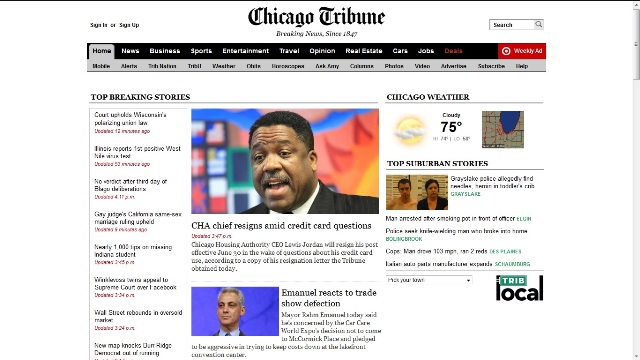Click the Grayslake mugshots thumbnail
This screenshot has width=640, height=360.
tap(417, 192)
